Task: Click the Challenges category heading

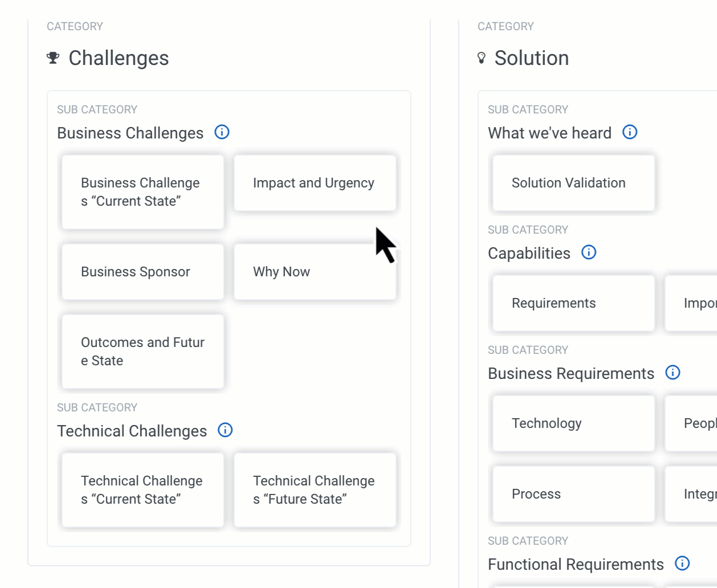Action: click(119, 58)
